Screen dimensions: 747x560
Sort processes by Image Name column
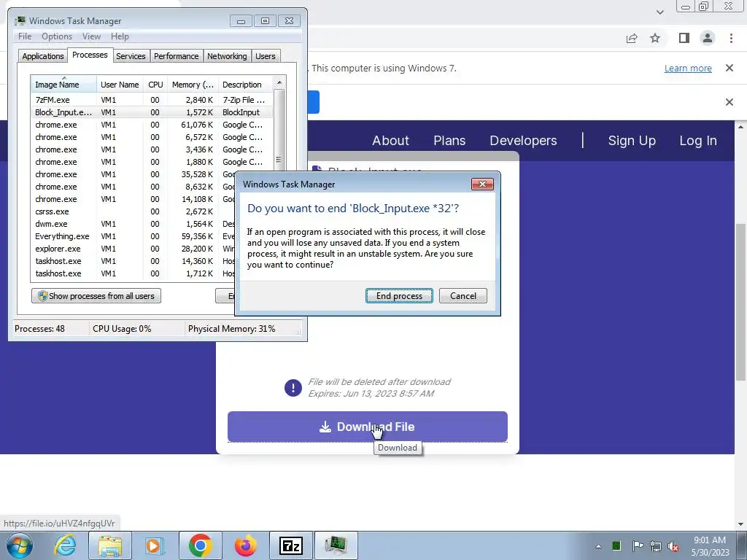click(64, 85)
